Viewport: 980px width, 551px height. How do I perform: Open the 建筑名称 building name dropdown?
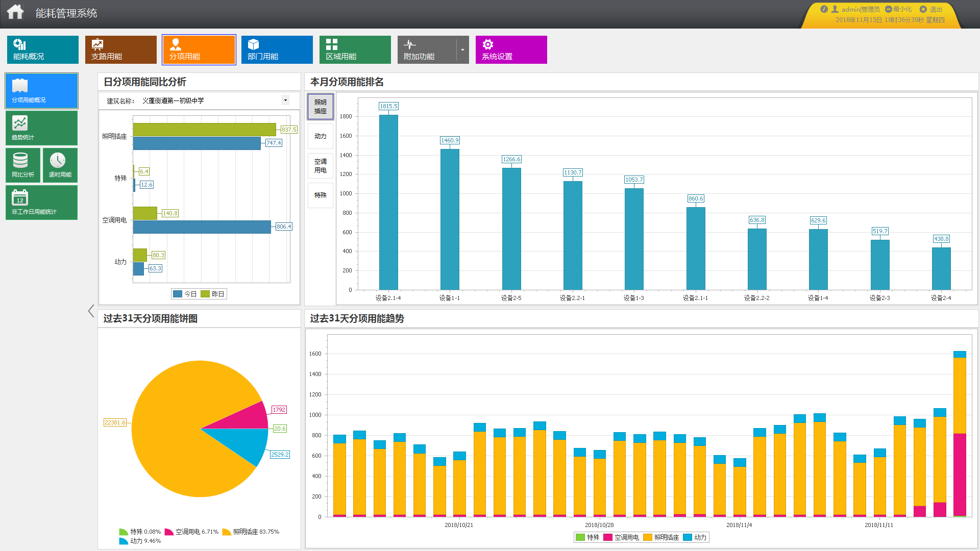pos(285,100)
